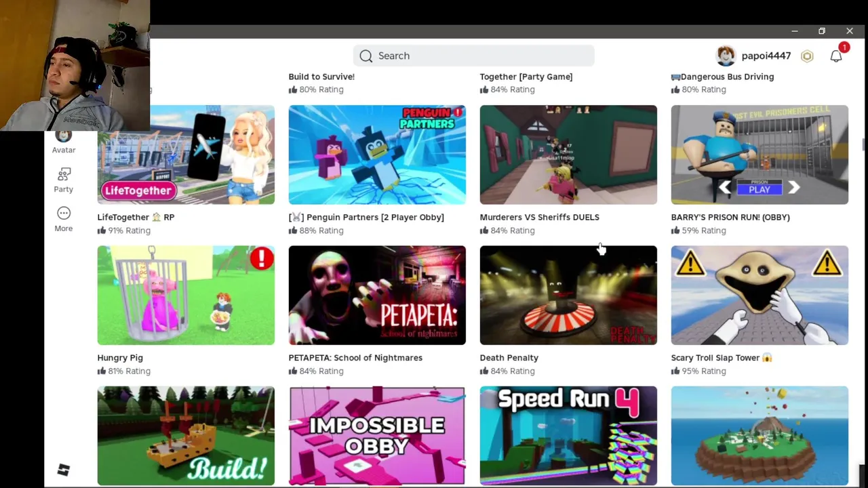Viewport: 868px width, 488px height.
Task: Open the Build boat game thumbnail
Action: point(186,436)
